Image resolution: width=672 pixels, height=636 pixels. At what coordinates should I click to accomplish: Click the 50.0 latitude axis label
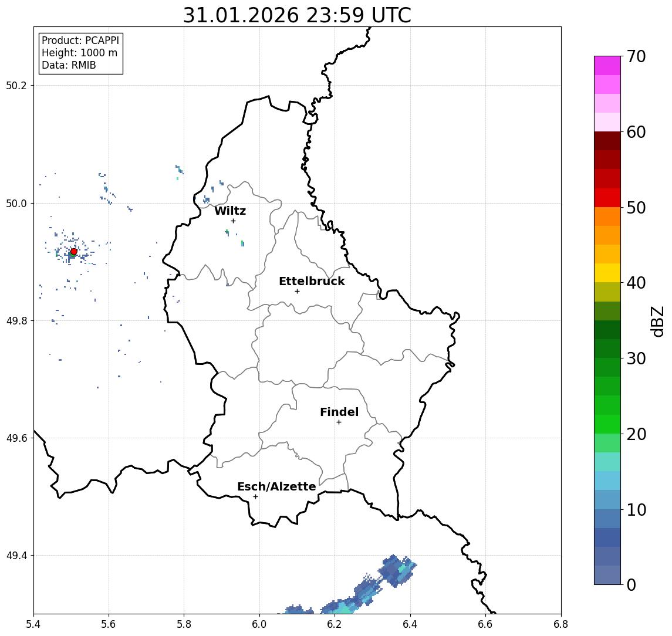16,203
